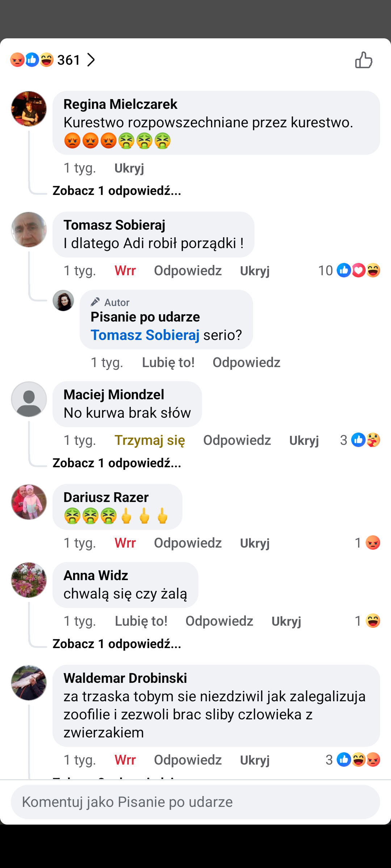Image resolution: width=391 pixels, height=868 pixels.
Task: View reactions on Waldemar Drobinski's comment
Action: (x=353, y=760)
